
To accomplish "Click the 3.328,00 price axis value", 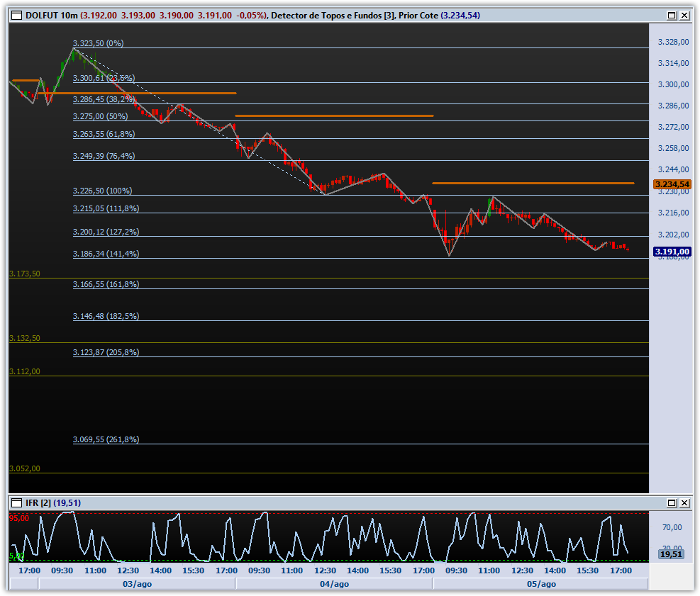I will coord(673,42).
